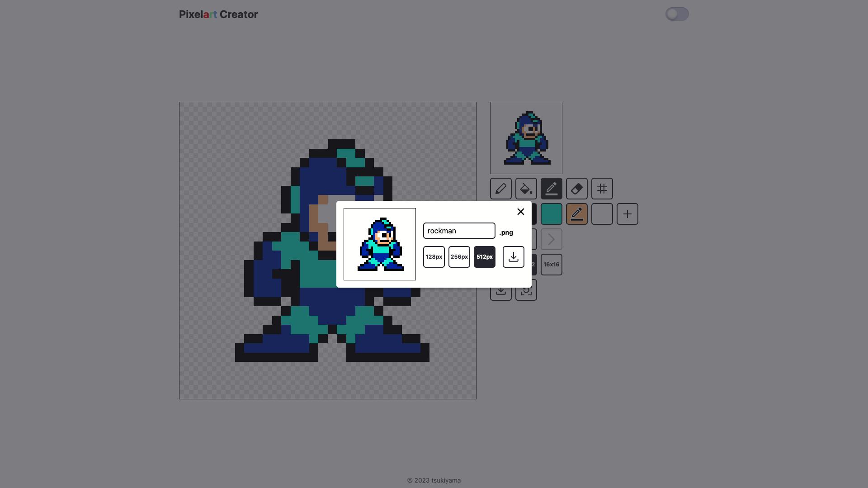Screen dimensions: 868x488
Task: Click the rockman filename field
Action: 459,231
